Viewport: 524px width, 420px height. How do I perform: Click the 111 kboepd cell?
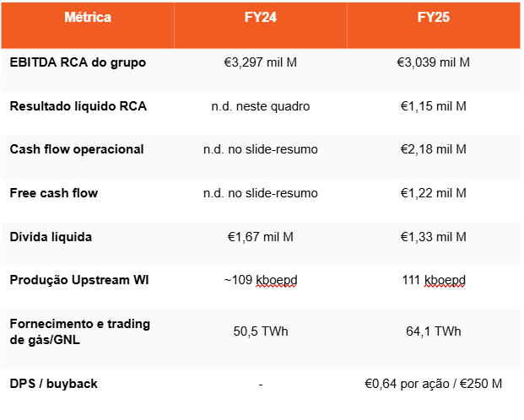[x=433, y=280]
